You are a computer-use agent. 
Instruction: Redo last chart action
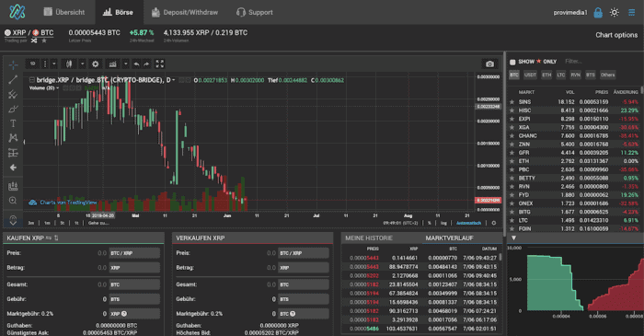tap(146, 64)
